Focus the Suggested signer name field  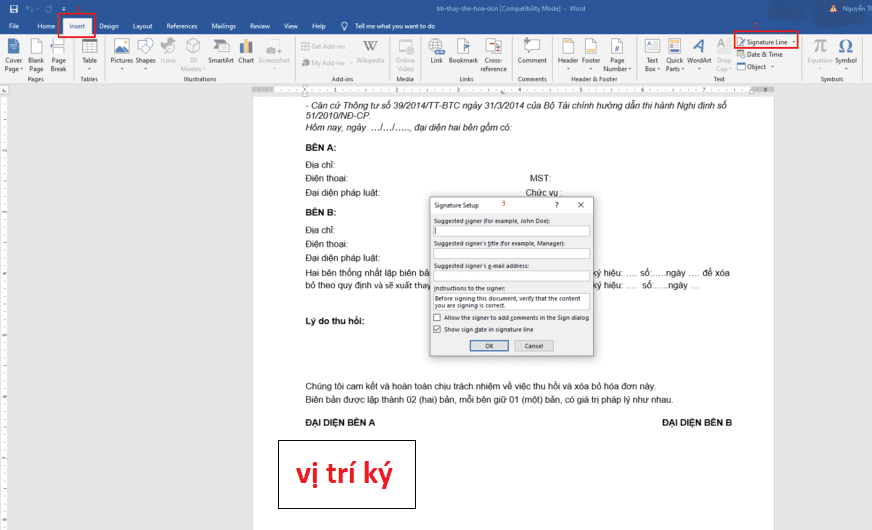(x=511, y=231)
